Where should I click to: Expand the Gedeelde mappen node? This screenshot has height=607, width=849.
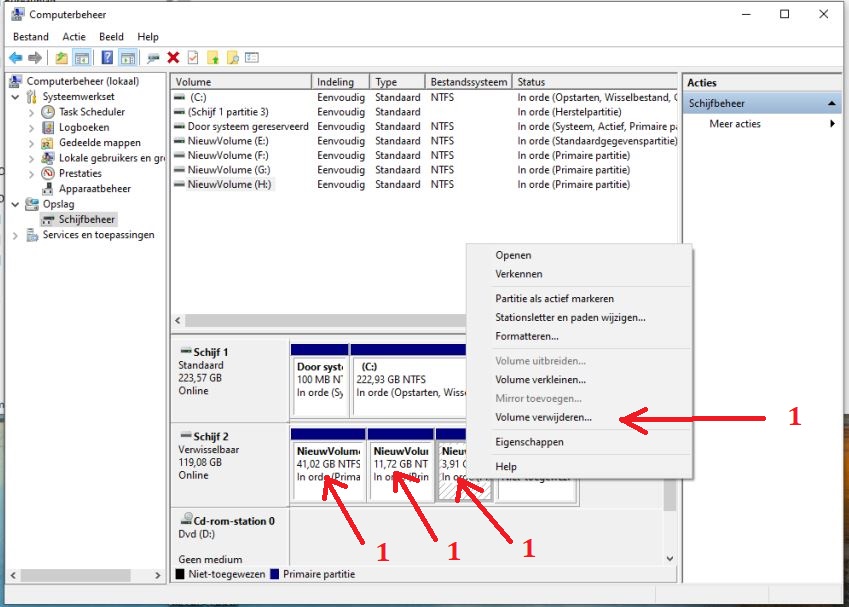pos(32,143)
